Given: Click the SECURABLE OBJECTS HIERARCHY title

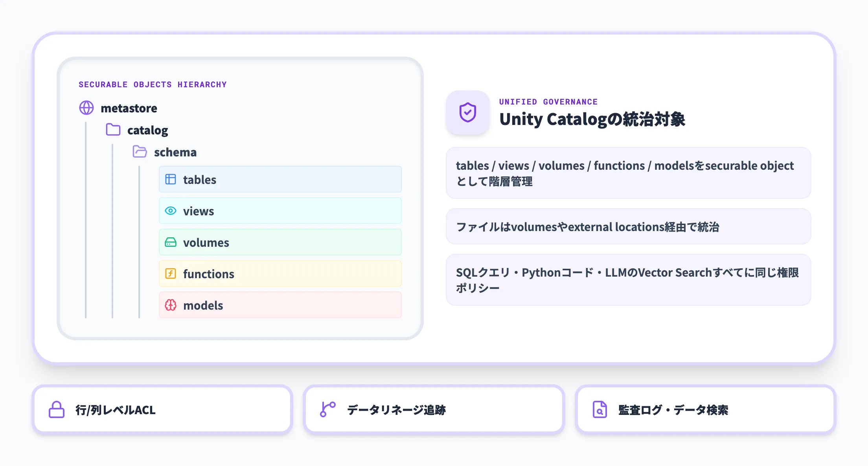Looking at the screenshot, I should pyautogui.click(x=152, y=84).
